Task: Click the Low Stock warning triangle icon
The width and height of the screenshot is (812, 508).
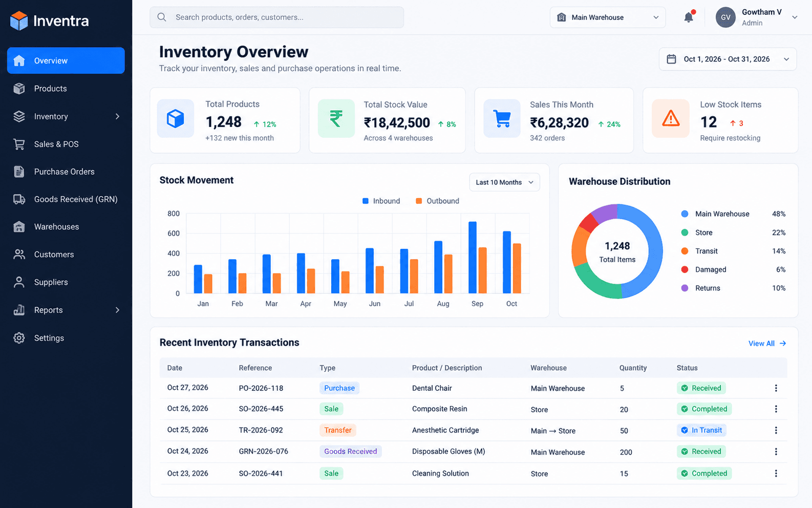Action: [671, 118]
